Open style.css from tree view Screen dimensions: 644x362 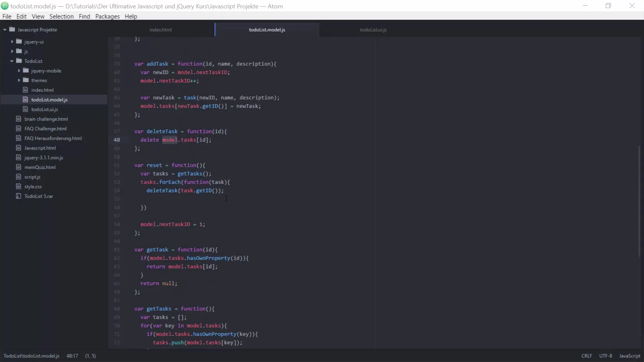[x=33, y=187]
